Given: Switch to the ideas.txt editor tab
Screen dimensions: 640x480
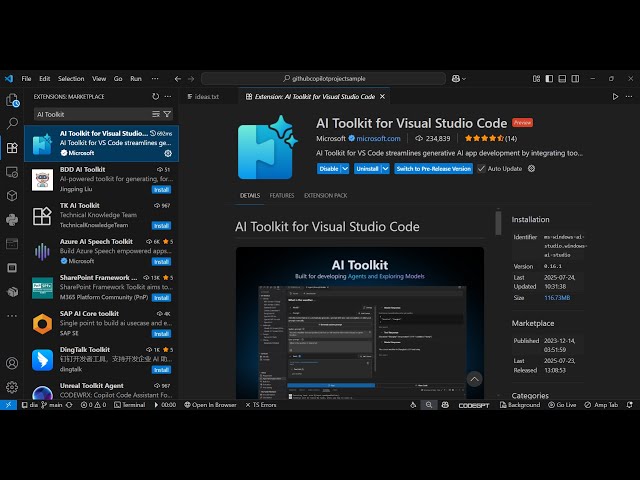Looking at the screenshot, I should [207, 97].
